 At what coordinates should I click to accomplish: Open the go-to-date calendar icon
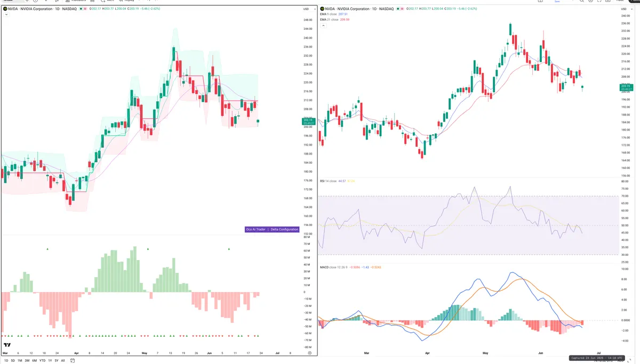[x=72, y=360]
